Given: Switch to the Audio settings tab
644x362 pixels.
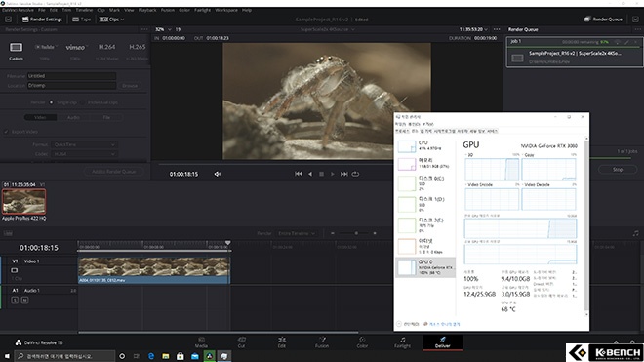Looking at the screenshot, I should pos(73,117).
